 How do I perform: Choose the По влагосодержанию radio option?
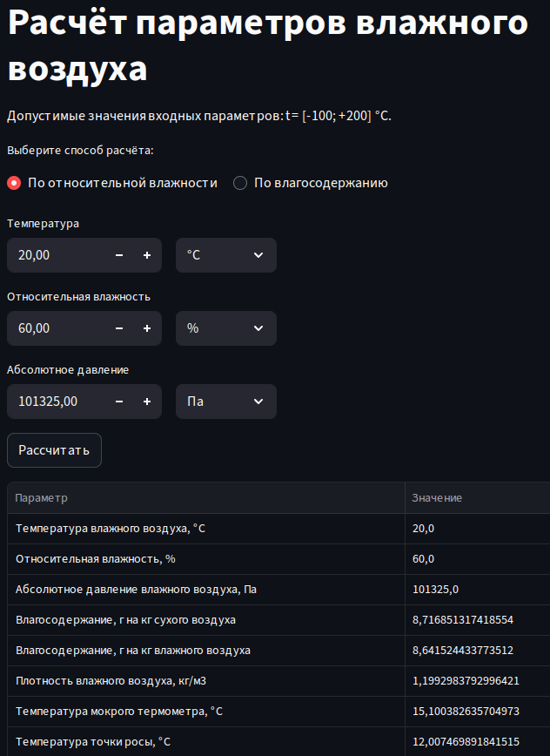[x=240, y=183]
